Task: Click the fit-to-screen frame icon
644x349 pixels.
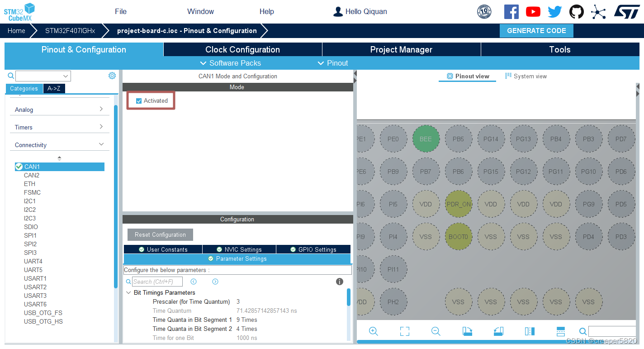Action: coord(405,331)
